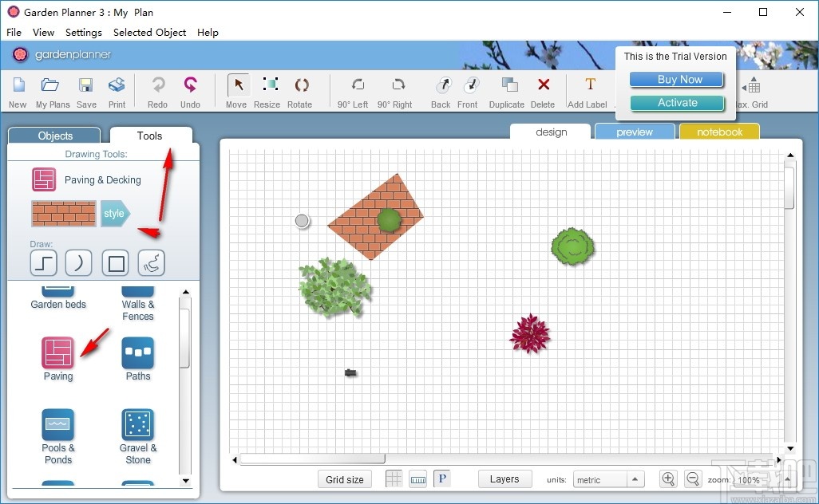Choose the freehand draw shape tool
The width and height of the screenshot is (819, 504).
[x=151, y=262]
